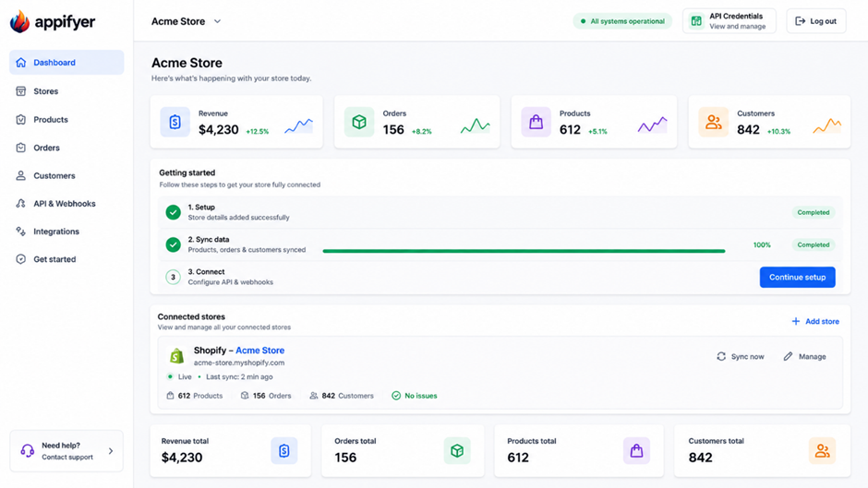Click the Shopify bag logo
Screen dimensions: 868x488
coord(176,356)
